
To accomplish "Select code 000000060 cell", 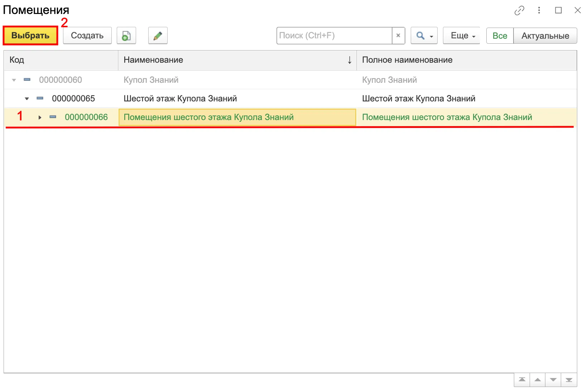I will click(x=61, y=80).
